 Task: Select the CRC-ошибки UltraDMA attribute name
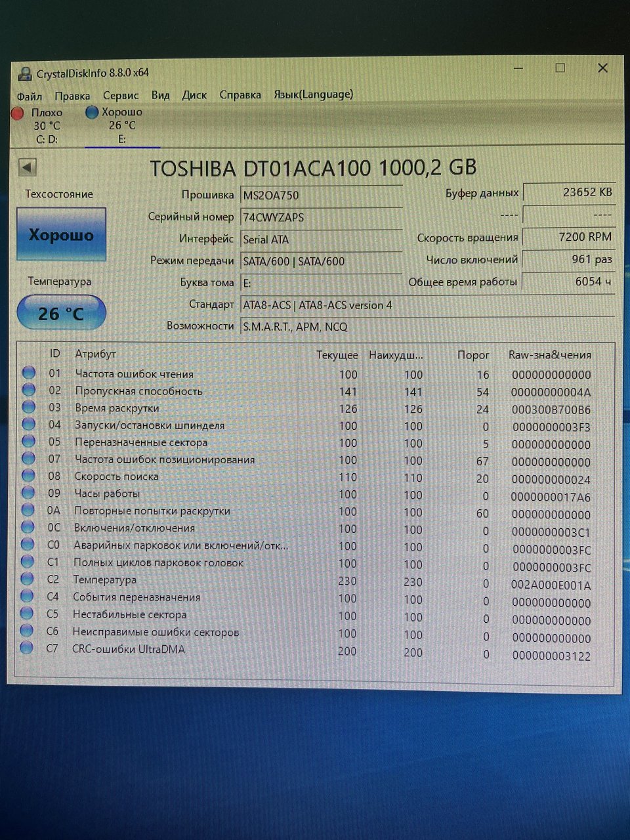tap(129, 649)
